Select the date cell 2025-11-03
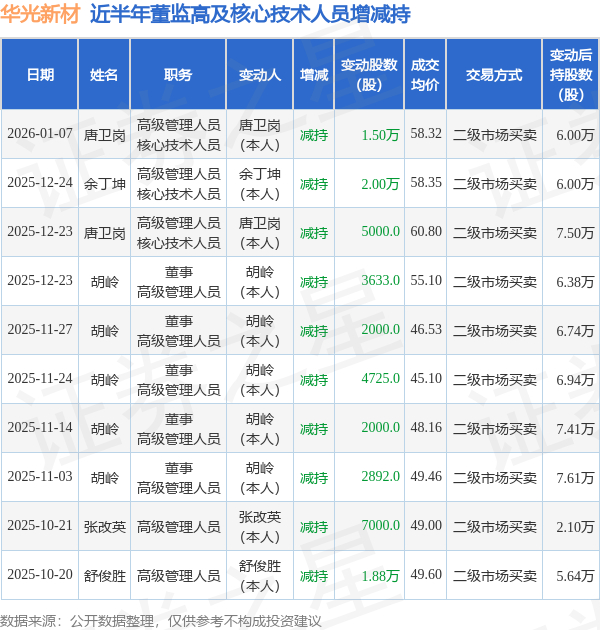 tap(40, 477)
